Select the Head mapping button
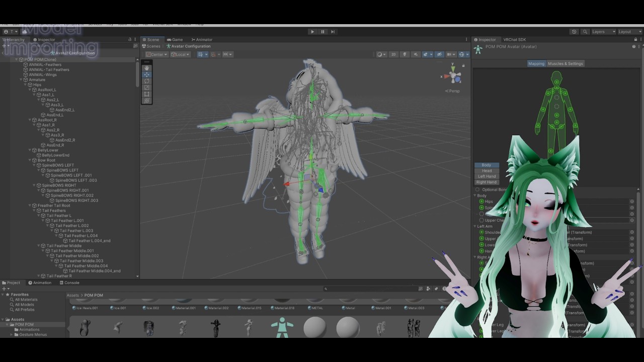644x362 pixels. tap(487, 171)
